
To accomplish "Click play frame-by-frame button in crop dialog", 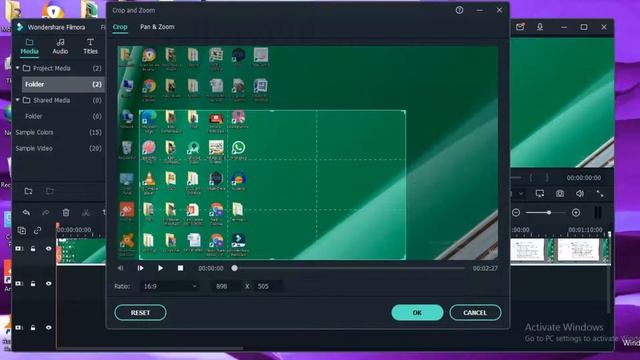I will pos(140,268).
